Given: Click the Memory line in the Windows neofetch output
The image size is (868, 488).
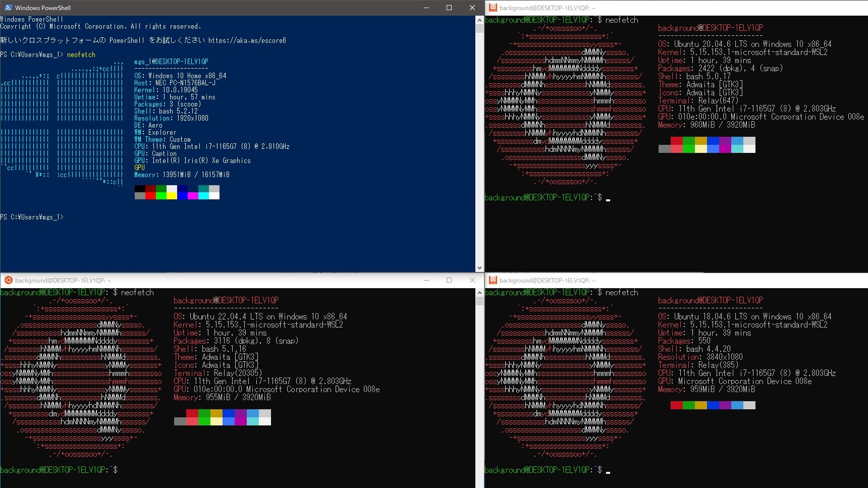Looking at the screenshot, I should click(x=182, y=175).
